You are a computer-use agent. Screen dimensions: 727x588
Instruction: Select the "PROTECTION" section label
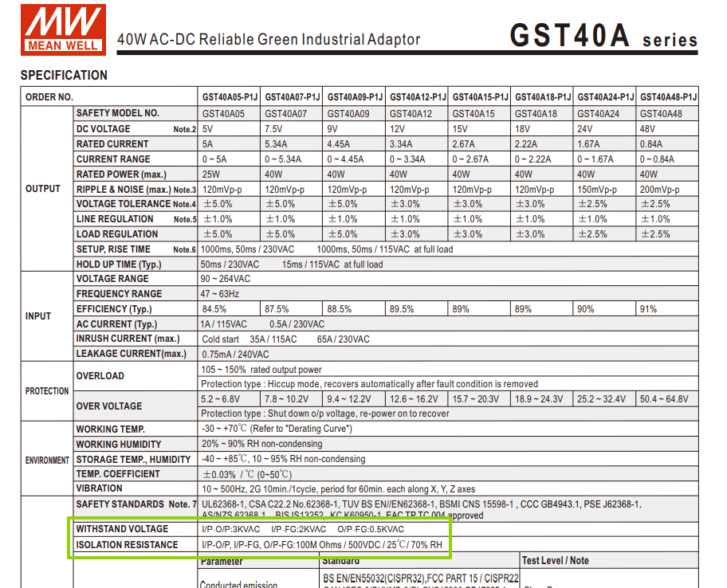[47, 391]
